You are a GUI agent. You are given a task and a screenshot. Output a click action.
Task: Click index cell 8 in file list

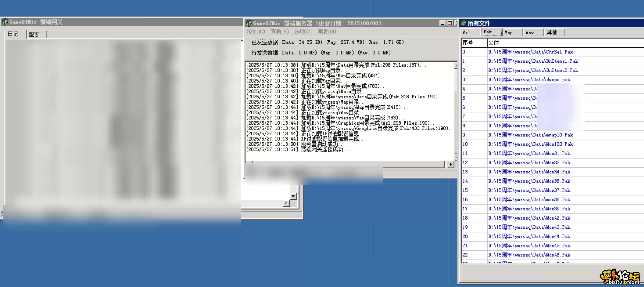pos(474,126)
